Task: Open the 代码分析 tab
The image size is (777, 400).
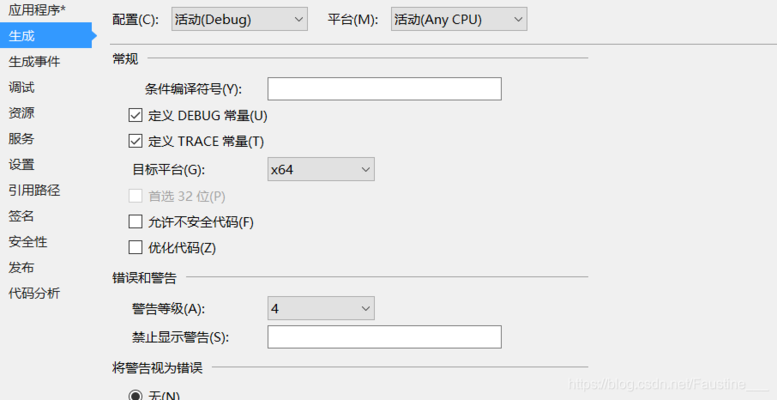Action: pyautogui.click(x=34, y=293)
